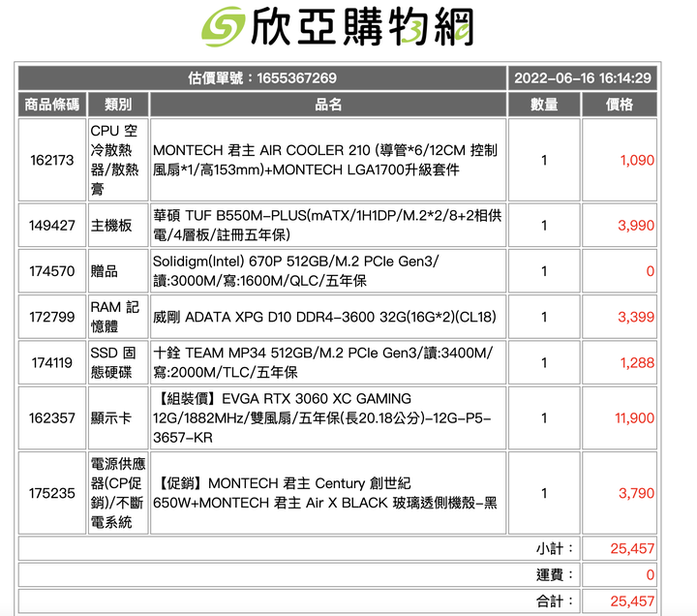Click the price 1,090
Viewport: 697px width, 616px height.
637,160
